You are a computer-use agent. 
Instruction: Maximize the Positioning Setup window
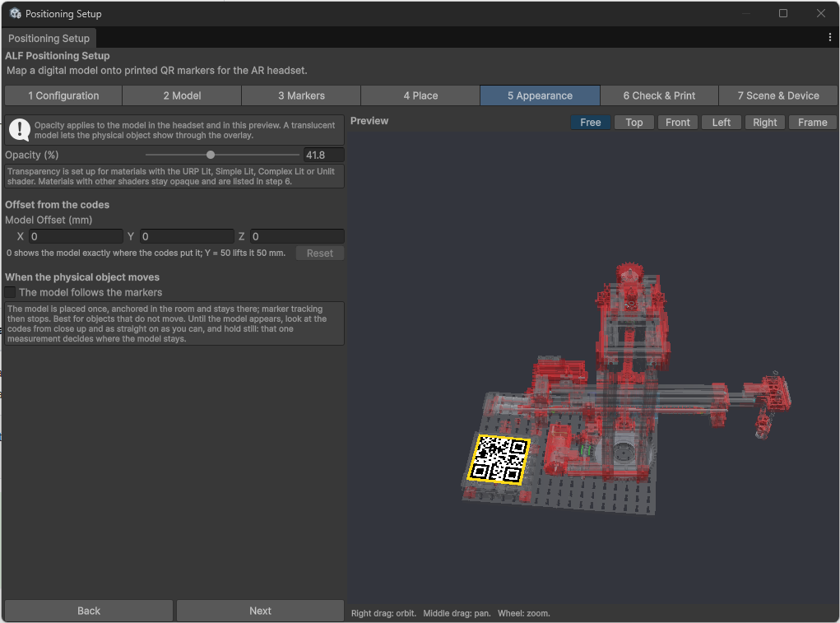[x=782, y=13]
